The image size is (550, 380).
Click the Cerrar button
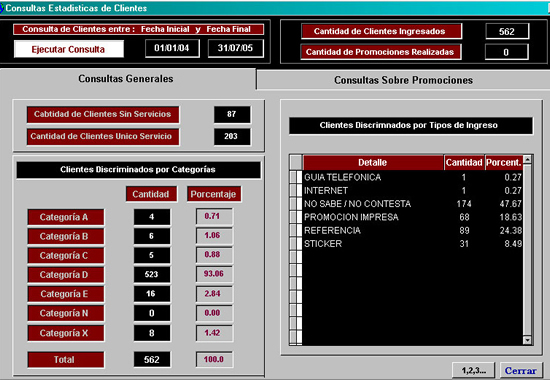click(x=521, y=371)
